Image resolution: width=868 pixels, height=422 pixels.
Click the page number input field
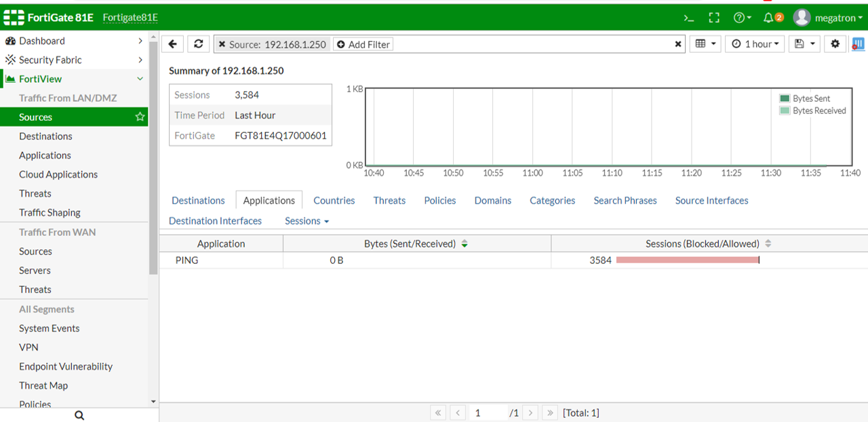coord(487,413)
